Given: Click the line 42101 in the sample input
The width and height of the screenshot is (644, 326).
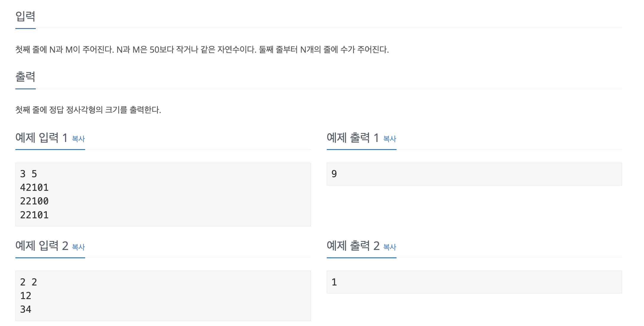Looking at the screenshot, I should click(x=34, y=188).
